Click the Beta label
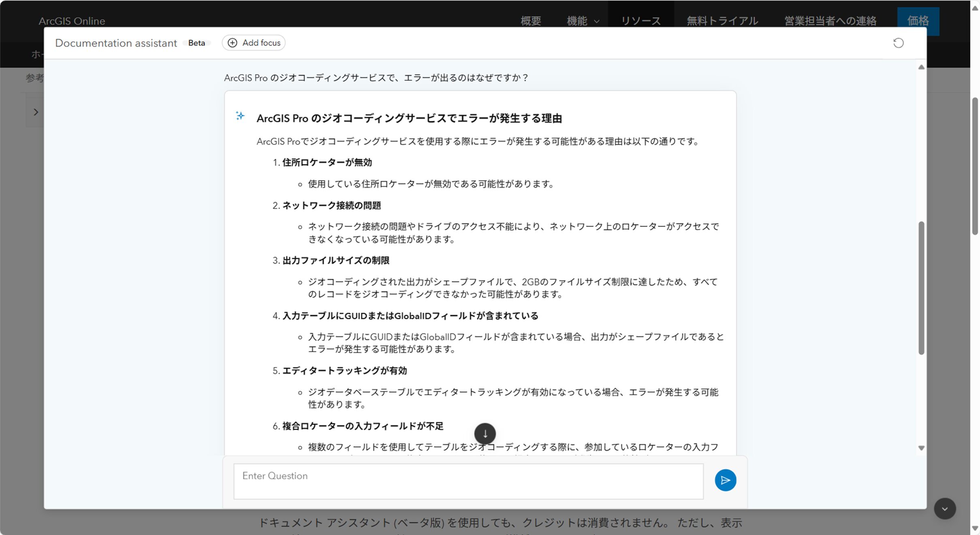This screenshot has height=535, width=980. [x=196, y=43]
